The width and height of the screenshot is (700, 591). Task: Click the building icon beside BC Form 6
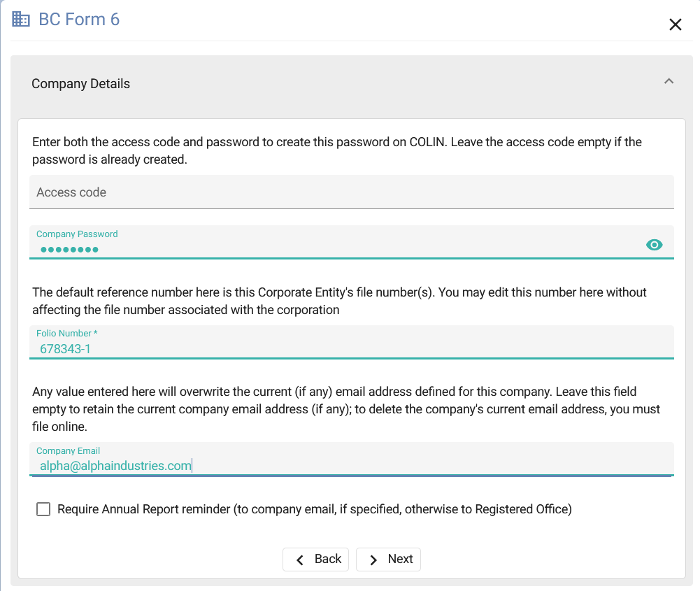[x=21, y=20]
